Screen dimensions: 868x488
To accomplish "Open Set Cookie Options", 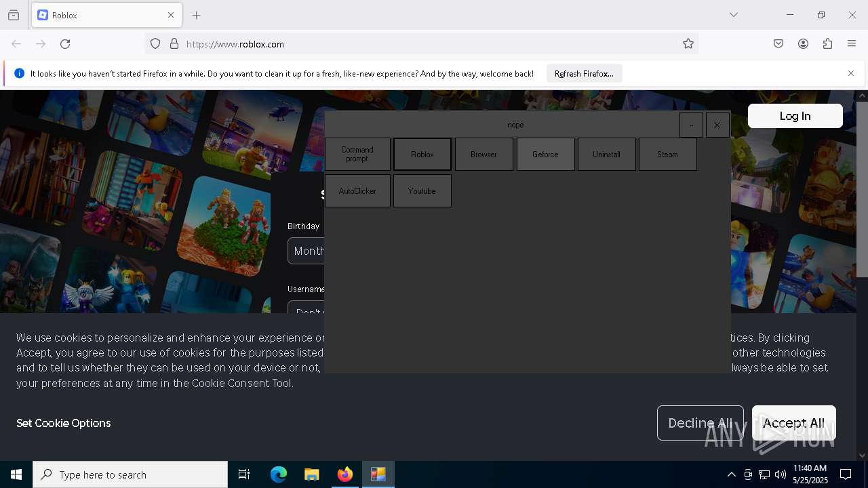I will (x=64, y=423).
